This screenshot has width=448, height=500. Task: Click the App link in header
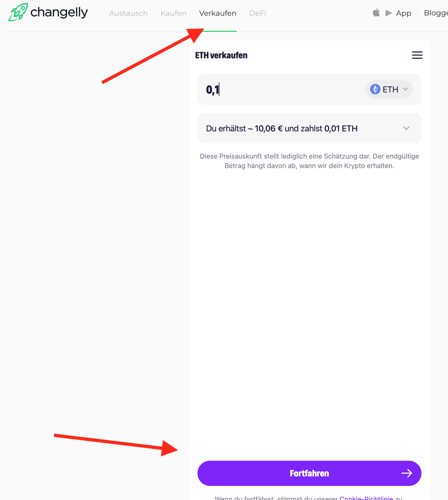[x=403, y=13]
